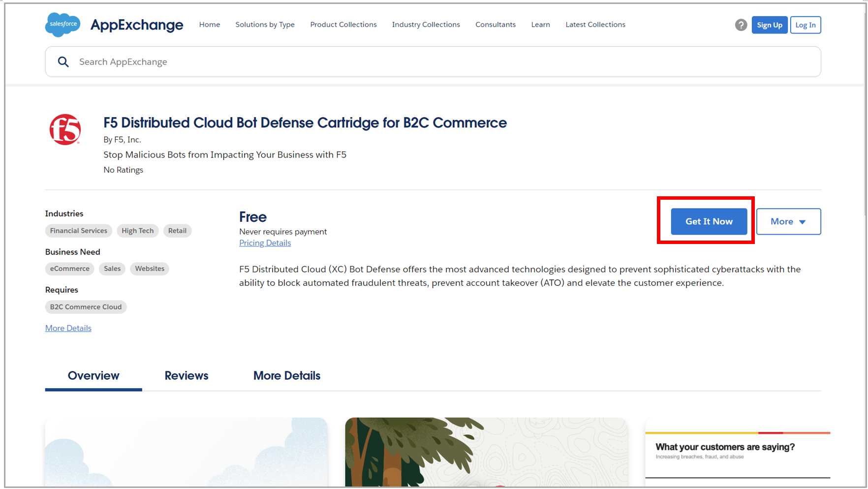Expand the Solutions by Type menu

point(265,24)
